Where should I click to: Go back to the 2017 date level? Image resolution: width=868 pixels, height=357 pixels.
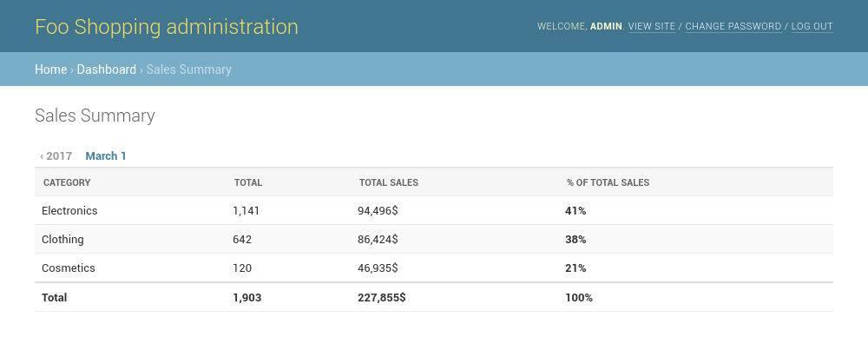56,156
